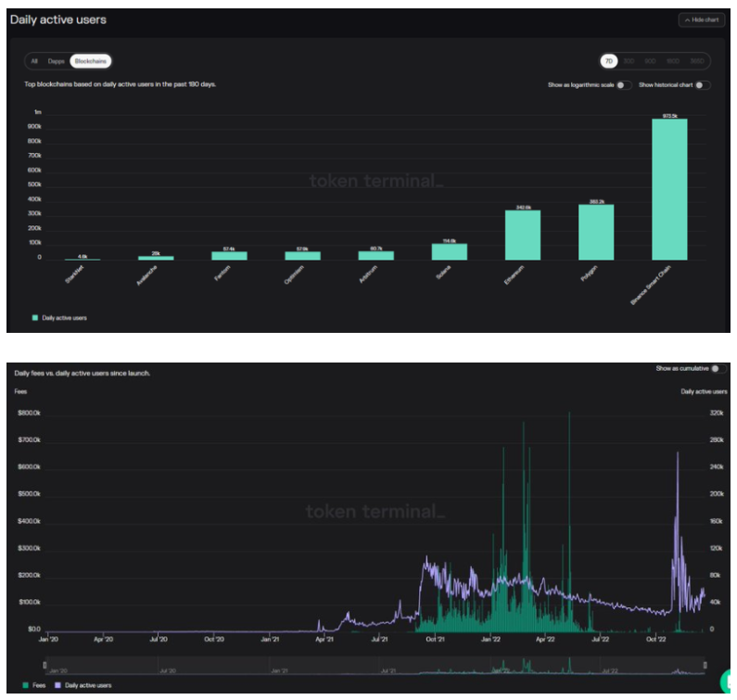Click the Jan '22 x-axis label

[x=490, y=639]
